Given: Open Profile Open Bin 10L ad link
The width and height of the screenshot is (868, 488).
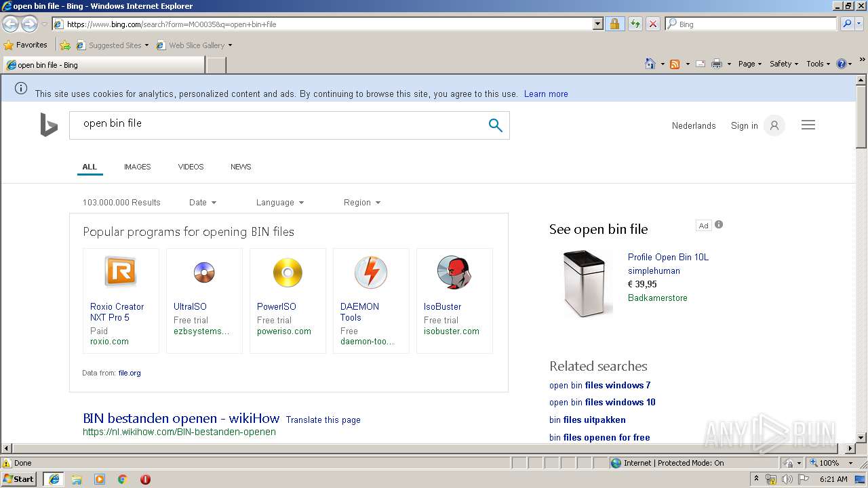Looking at the screenshot, I should click(x=668, y=257).
